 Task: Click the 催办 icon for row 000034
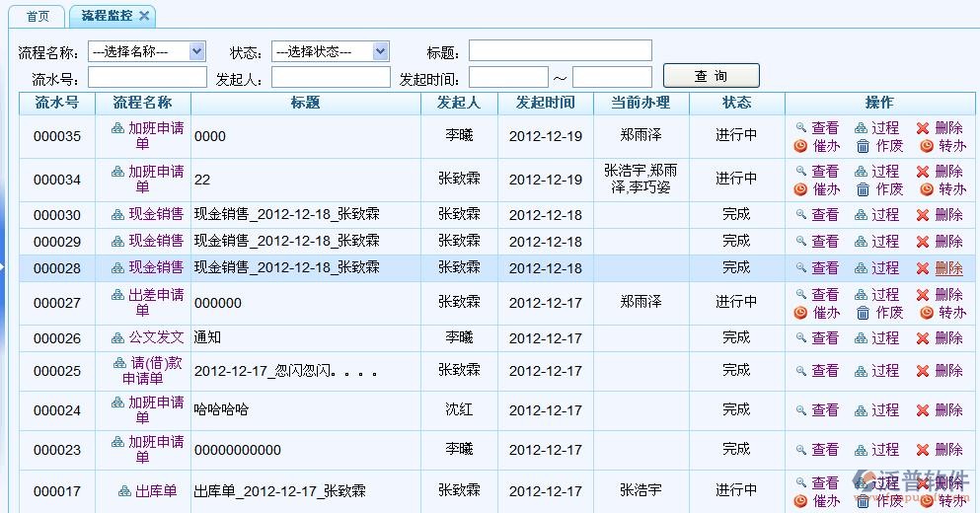tap(801, 189)
